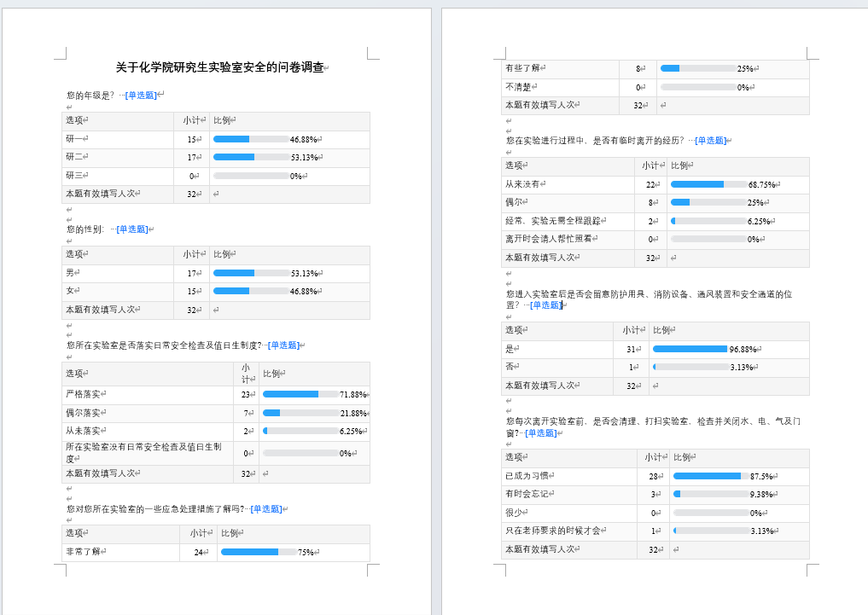
Task: Click the document title about 化学院研究生实验室安全
Action: pyautogui.click(x=220, y=67)
